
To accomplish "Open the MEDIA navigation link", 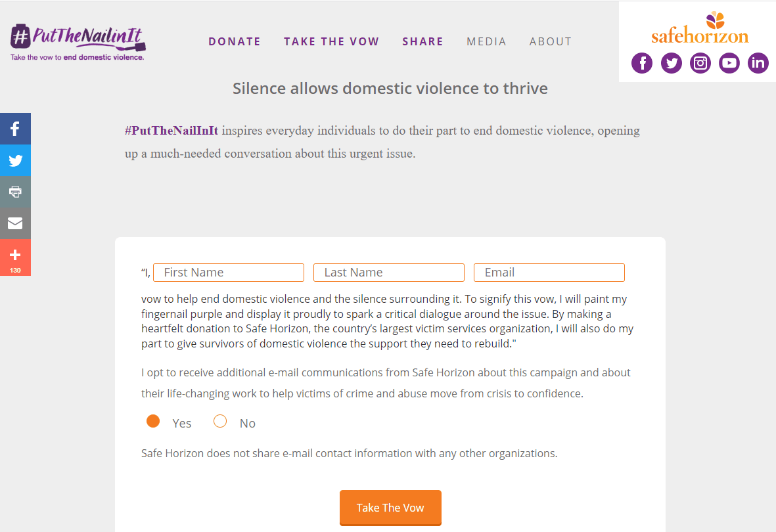I will pyautogui.click(x=486, y=41).
